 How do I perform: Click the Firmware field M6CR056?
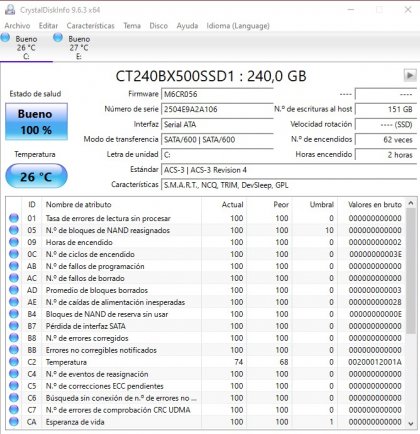pos(217,94)
